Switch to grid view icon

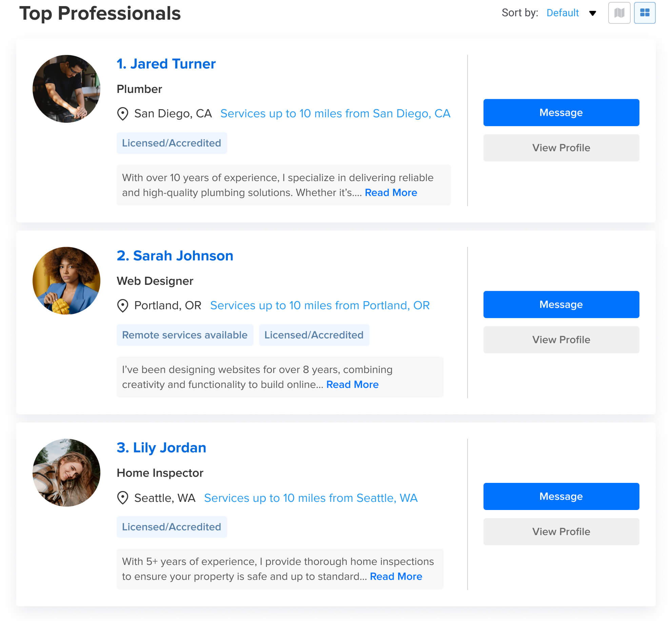(644, 13)
